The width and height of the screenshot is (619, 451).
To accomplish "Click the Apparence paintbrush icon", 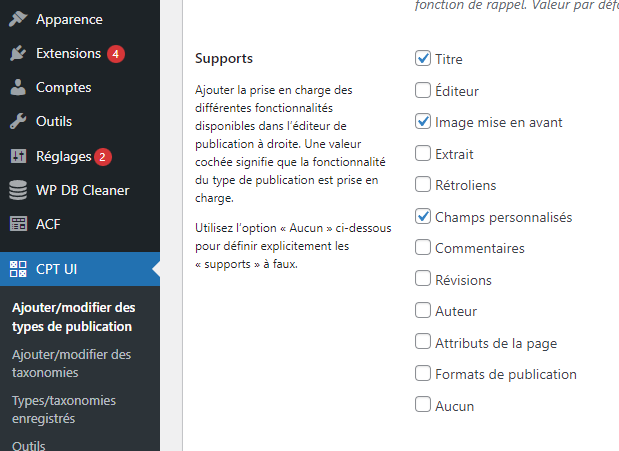I will tap(18, 19).
